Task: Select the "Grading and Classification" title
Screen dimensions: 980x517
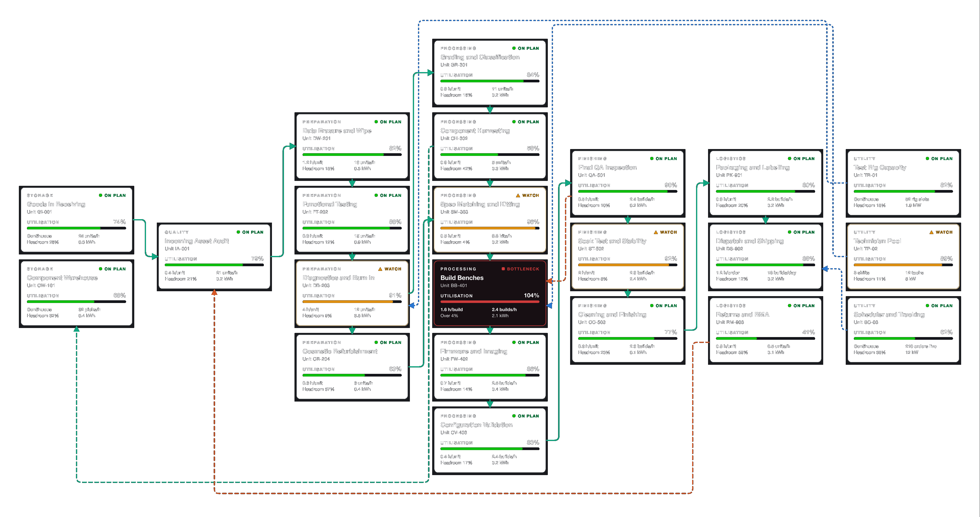Action: click(480, 58)
